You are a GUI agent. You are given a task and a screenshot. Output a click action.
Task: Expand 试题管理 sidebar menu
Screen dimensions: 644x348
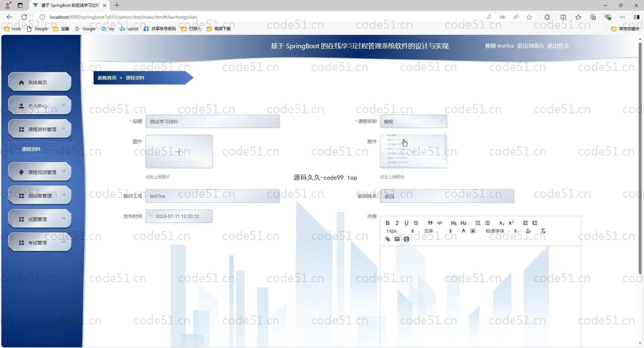40,219
